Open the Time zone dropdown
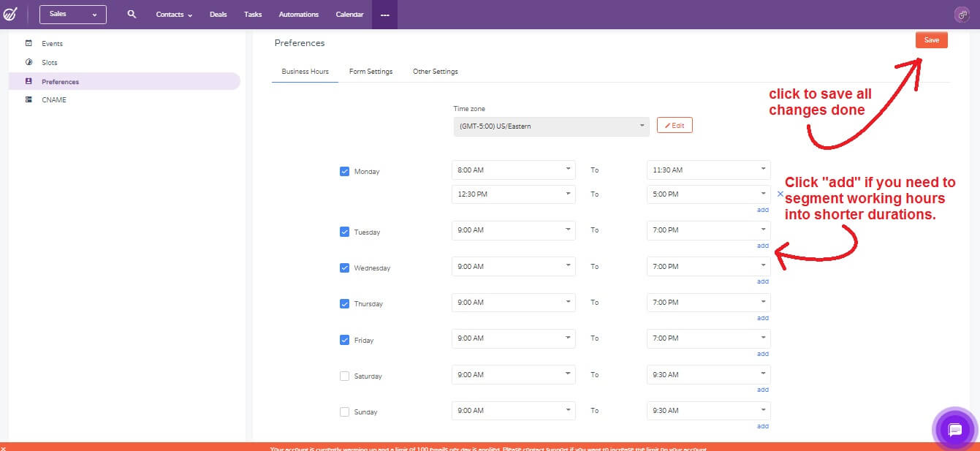Screen dimensions: 980x451 tap(550, 125)
